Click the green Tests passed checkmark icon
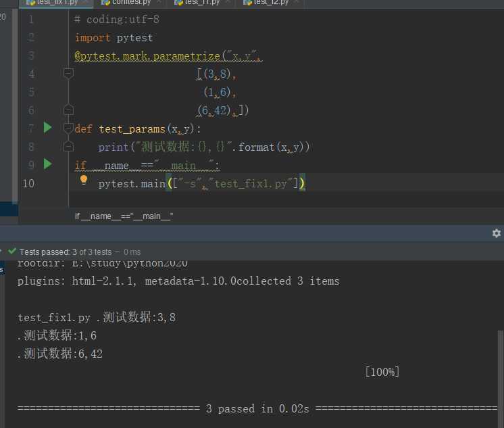The height and width of the screenshot is (428, 504). [12, 252]
